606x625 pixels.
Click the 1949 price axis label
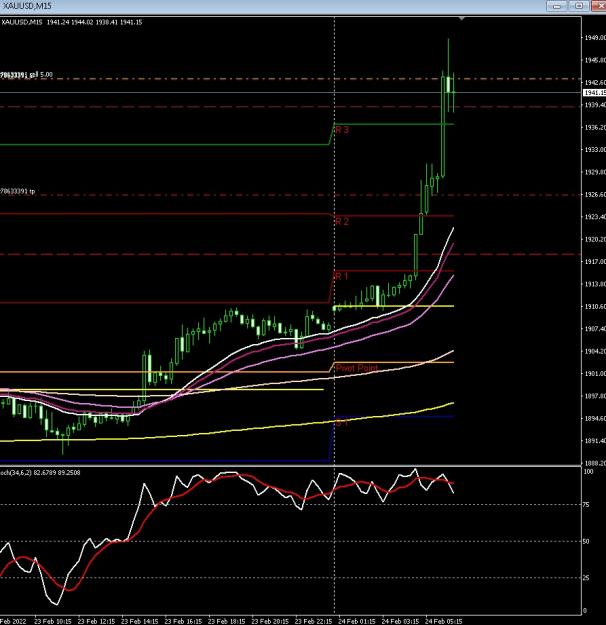[x=595, y=37]
